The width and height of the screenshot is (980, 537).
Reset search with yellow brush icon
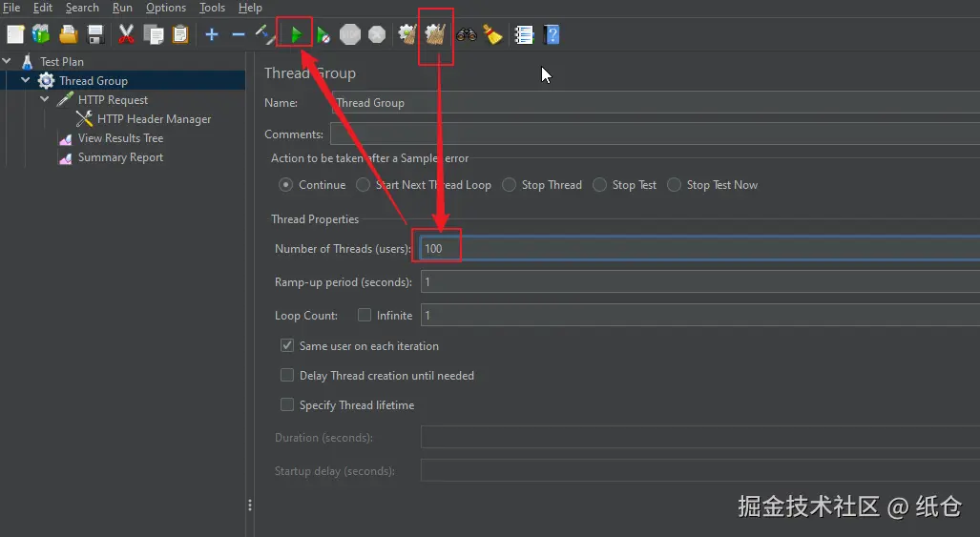click(493, 34)
